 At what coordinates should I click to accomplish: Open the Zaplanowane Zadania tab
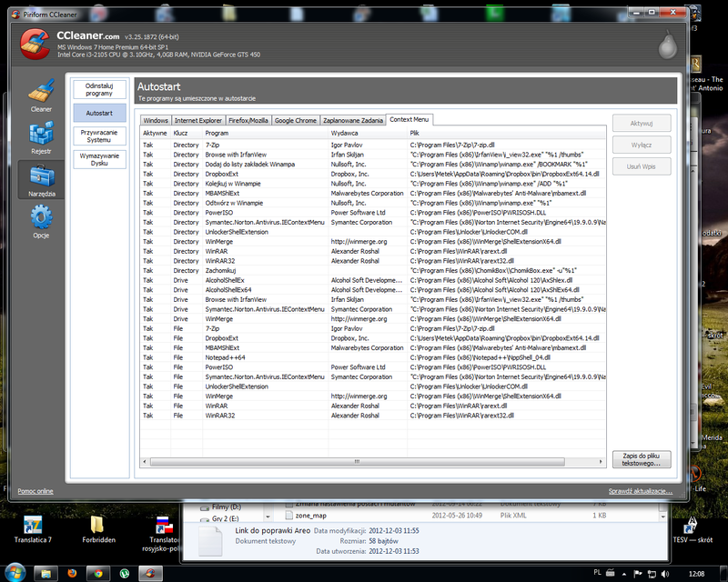click(352, 120)
